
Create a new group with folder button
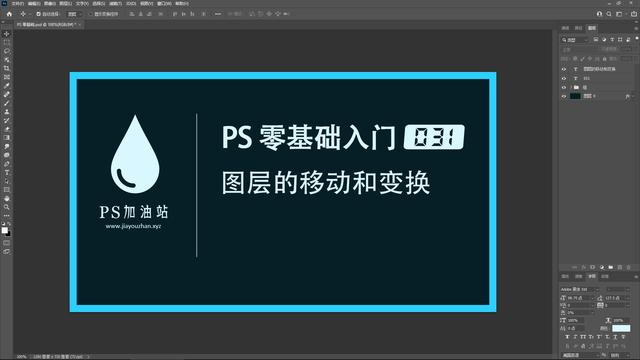click(x=611, y=267)
